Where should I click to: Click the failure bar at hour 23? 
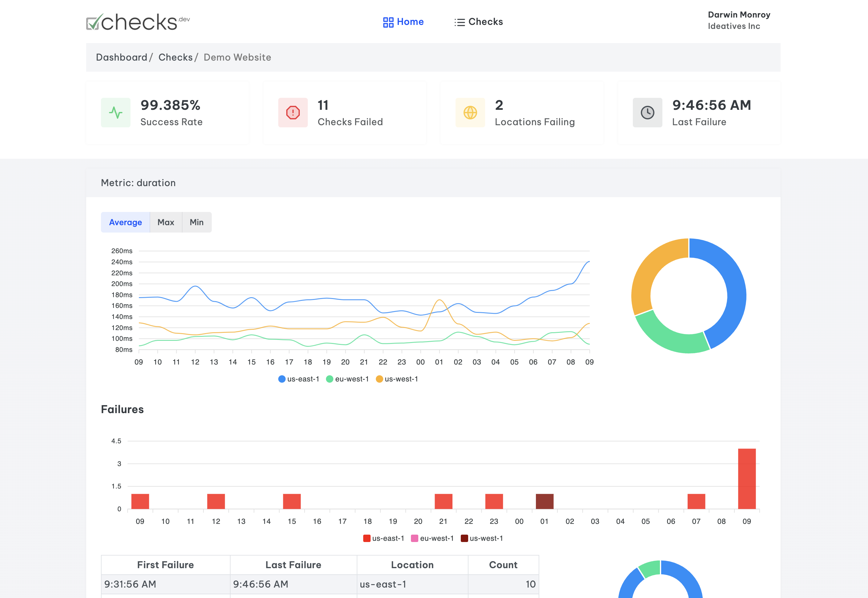(x=494, y=501)
